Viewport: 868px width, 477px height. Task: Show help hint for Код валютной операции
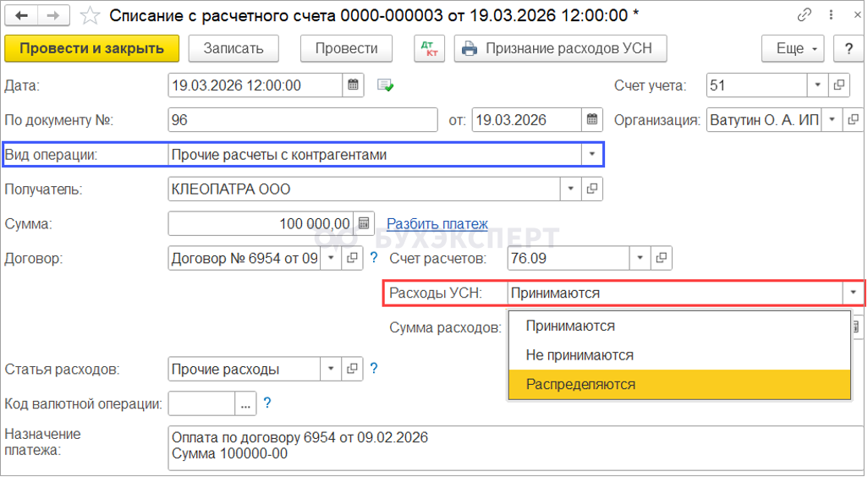click(x=266, y=403)
